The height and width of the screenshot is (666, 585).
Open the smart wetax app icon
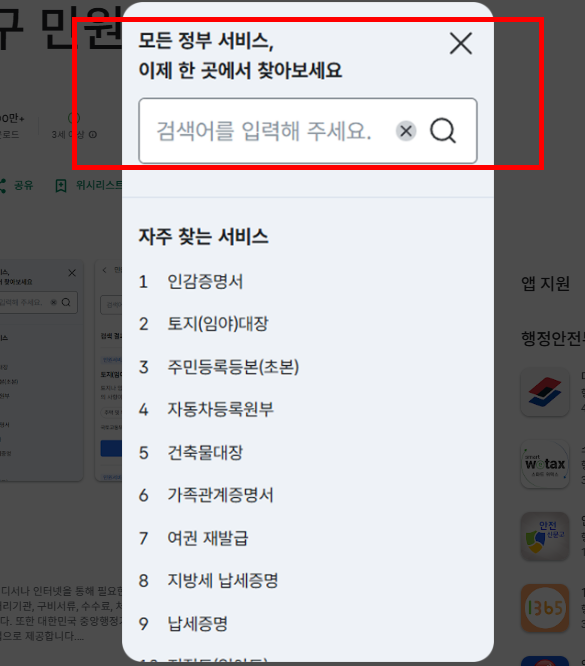point(545,464)
